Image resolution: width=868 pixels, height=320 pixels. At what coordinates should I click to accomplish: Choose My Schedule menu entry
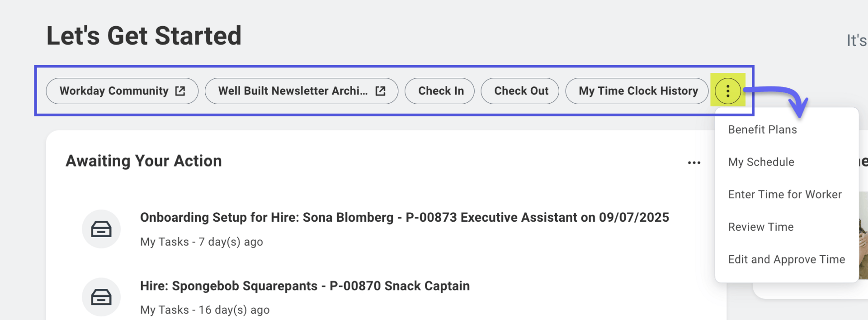(x=761, y=162)
